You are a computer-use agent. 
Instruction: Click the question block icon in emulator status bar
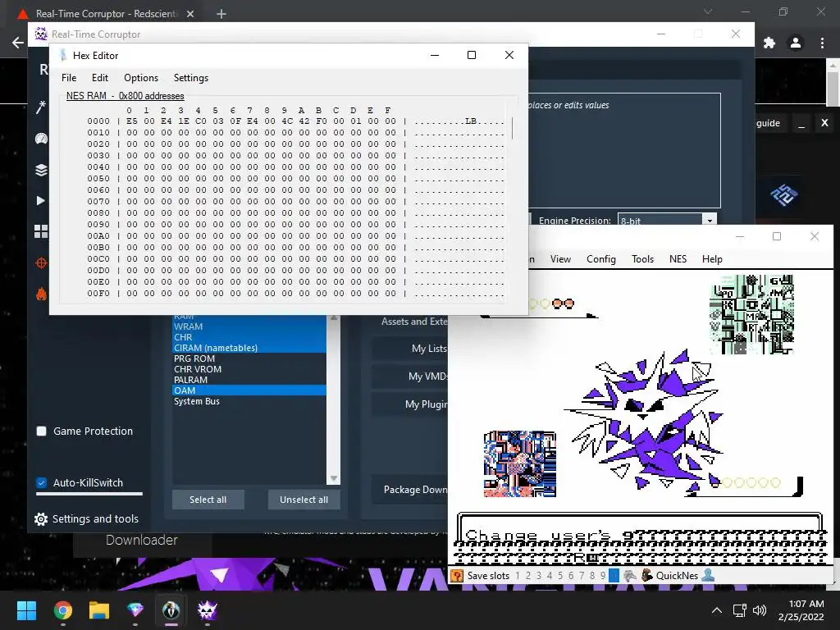(x=457, y=576)
